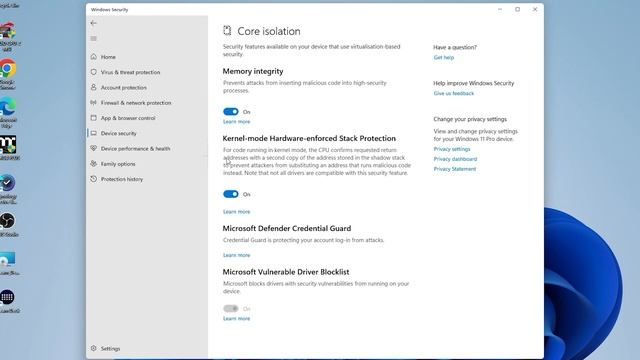Click the Core isolation chip icon in heading

(x=227, y=31)
